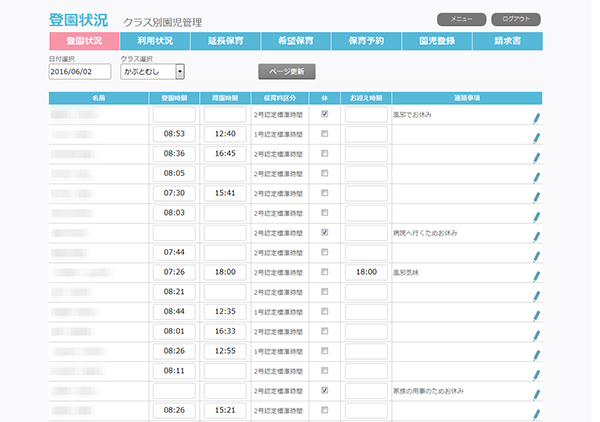Image resolution: width=600 pixels, height=422 pixels.
Task: Tick absence checkbox in the 07:30 row
Action: [x=324, y=193]
